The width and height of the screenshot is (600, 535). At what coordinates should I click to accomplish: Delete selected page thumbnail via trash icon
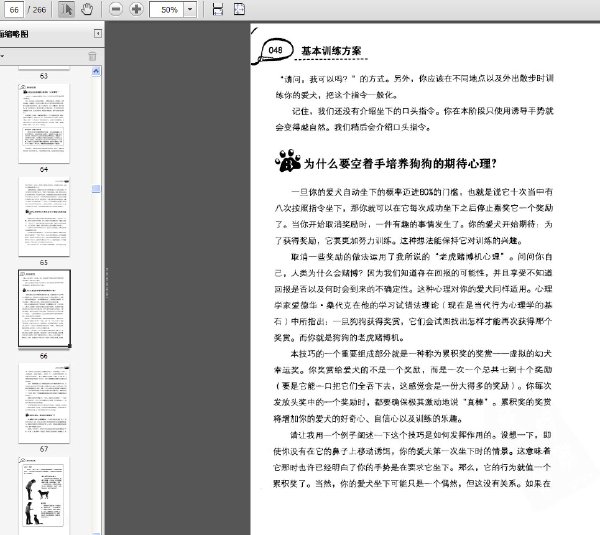pos(92,57)
